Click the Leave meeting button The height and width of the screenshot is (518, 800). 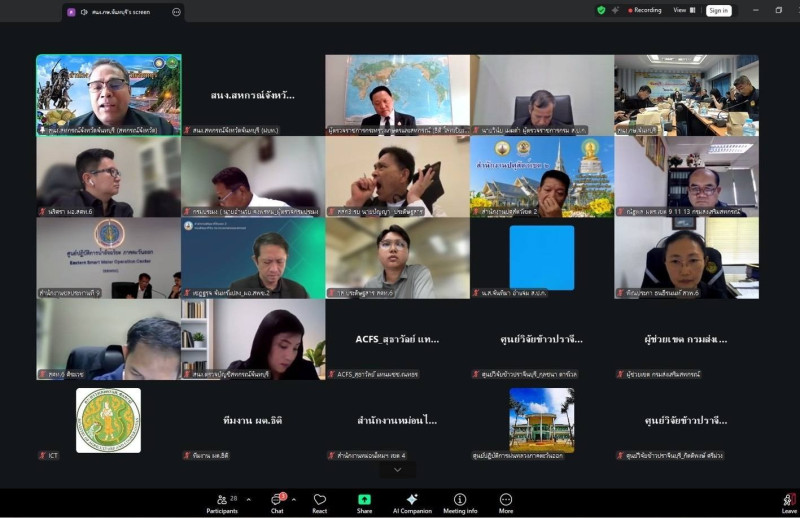(789, 501)
